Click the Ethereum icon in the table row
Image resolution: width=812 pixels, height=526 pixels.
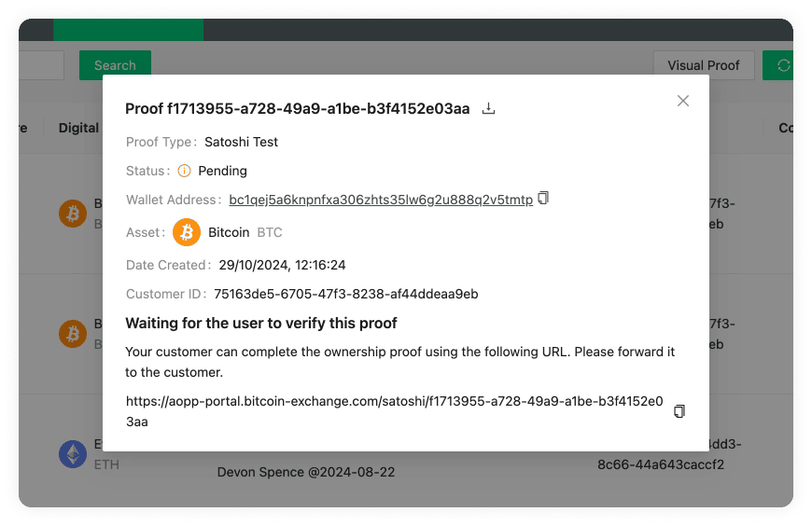(x=73, y=454)
